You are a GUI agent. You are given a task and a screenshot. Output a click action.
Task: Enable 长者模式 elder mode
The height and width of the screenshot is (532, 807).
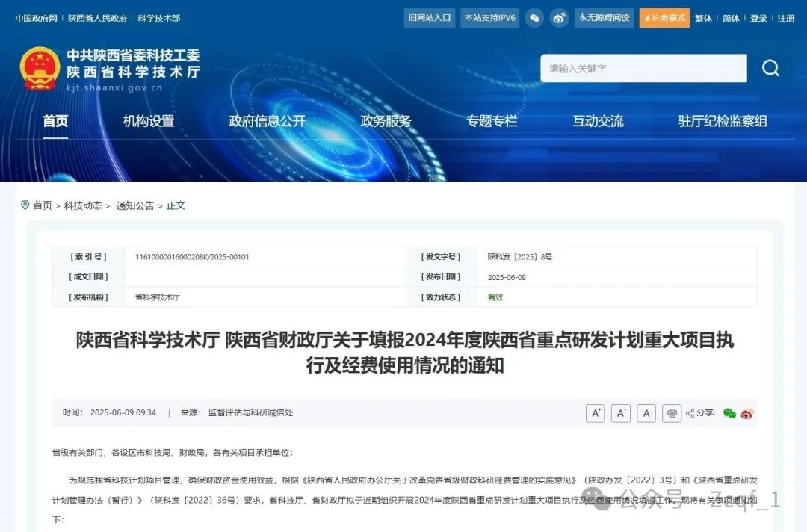coord(664,18)
